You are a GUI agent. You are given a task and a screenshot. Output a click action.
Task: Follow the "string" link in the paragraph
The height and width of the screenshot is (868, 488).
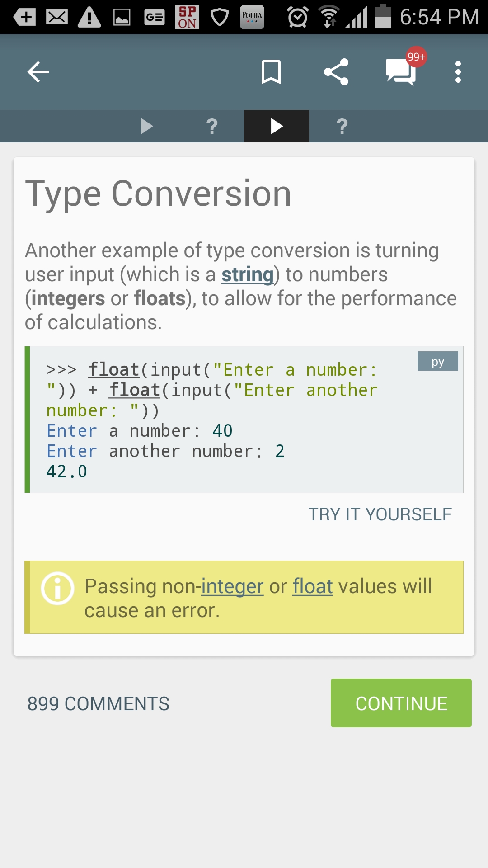click(x=247, y=275)
